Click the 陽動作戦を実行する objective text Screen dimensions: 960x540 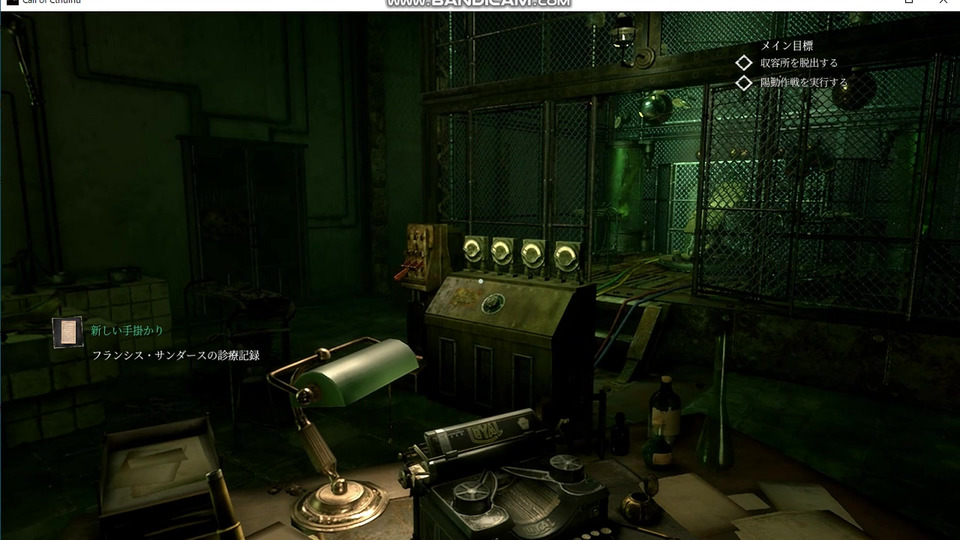804,83
